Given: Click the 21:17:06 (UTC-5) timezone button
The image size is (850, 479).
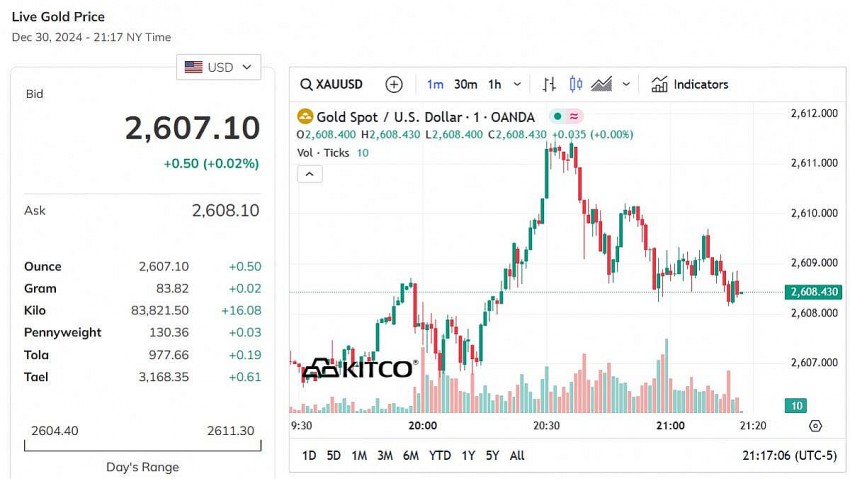Looking at the screenshot, I should (x=790, y=455).
